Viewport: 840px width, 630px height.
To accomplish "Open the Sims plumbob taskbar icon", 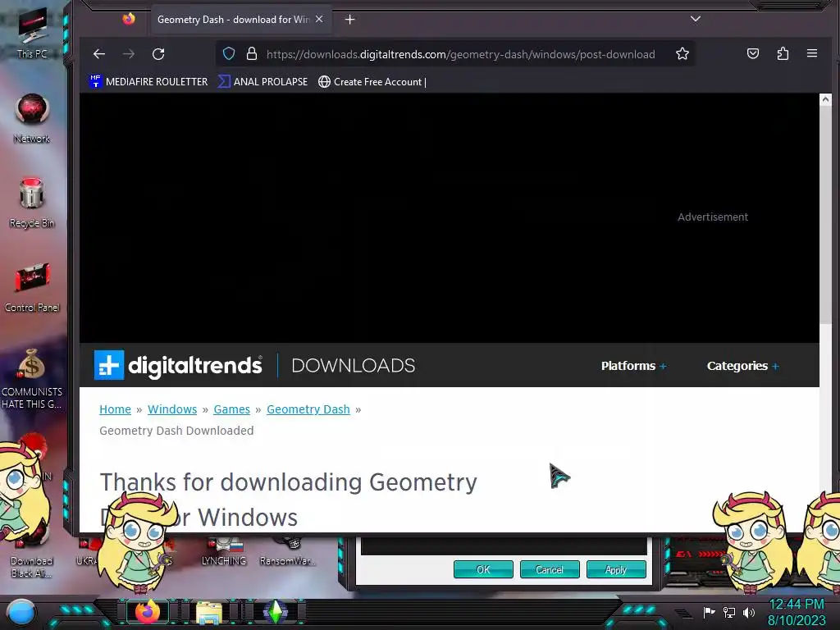I will pyautogui.click(x=276, y=612).
